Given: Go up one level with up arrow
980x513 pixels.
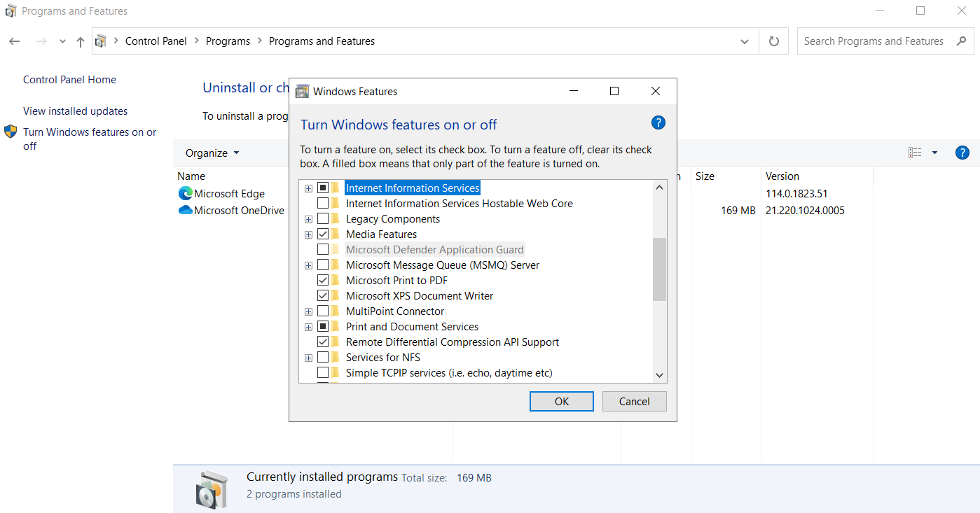Looking at the screenshot, I should [81, 41].
